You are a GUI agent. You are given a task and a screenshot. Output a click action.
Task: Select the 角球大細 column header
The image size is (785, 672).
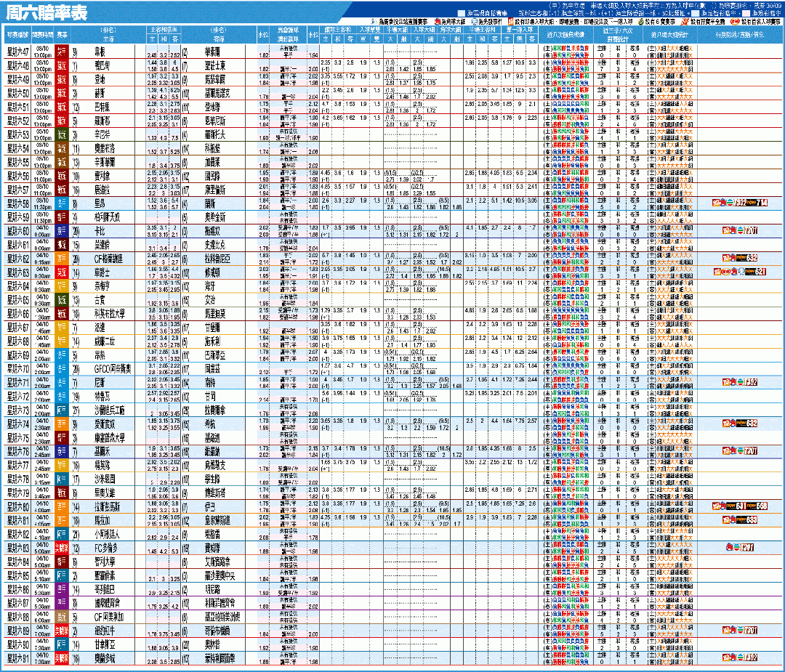tap(450, 30)
